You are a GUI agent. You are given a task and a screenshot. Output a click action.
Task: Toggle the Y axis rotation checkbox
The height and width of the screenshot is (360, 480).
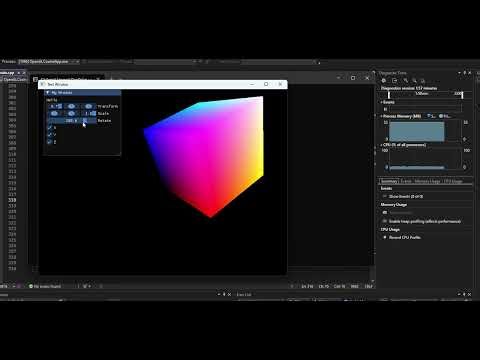tap(50, 135)
